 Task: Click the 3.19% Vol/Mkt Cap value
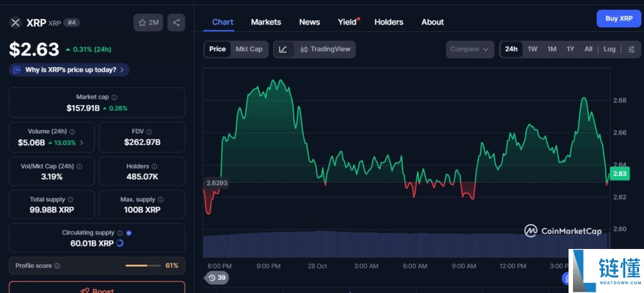pyautogui.click(x=52, y=177)
